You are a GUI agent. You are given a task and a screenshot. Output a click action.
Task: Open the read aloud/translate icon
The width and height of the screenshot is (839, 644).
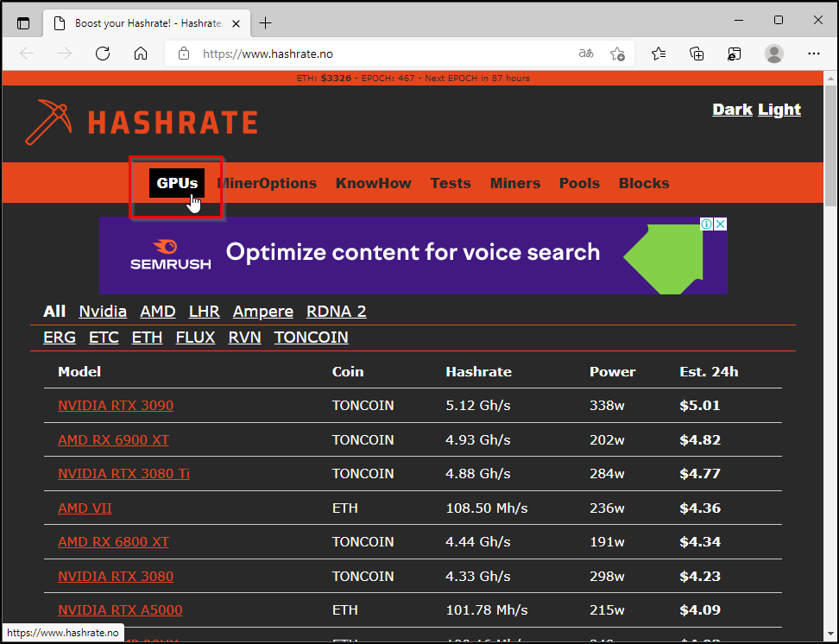[586, 54]
